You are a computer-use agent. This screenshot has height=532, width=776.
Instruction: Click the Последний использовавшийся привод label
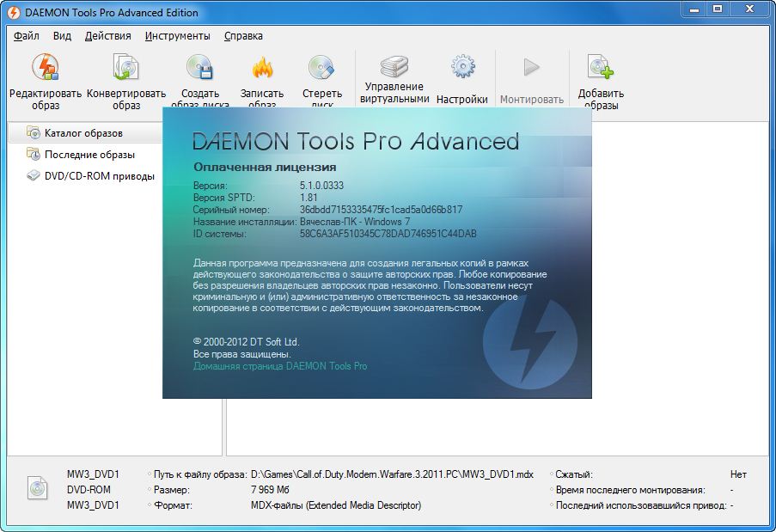point(641,505)
